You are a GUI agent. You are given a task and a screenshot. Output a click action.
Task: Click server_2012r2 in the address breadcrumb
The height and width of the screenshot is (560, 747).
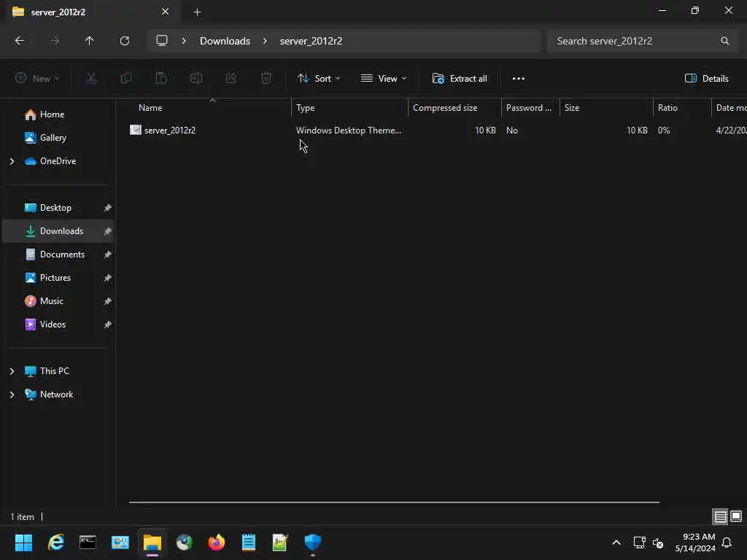(311, 41)
